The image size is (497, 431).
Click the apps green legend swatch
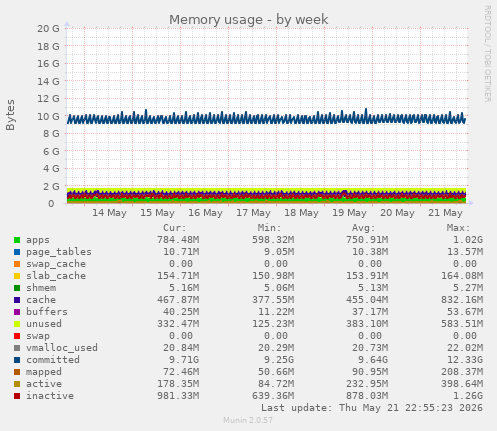(17, 240)
